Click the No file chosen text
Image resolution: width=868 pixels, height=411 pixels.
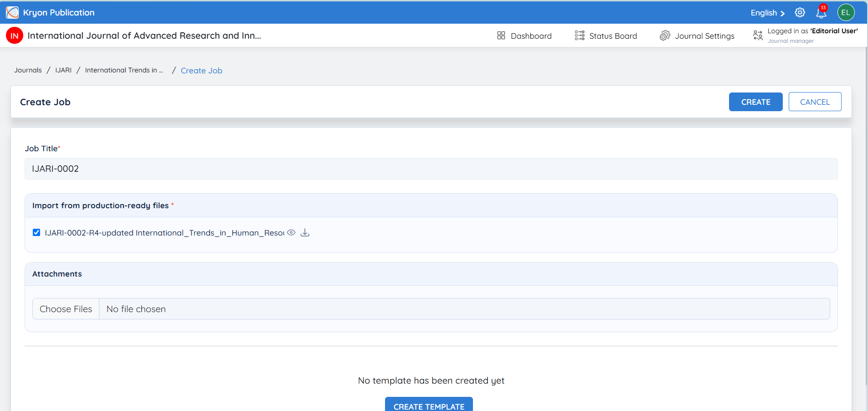pos(136,309)
